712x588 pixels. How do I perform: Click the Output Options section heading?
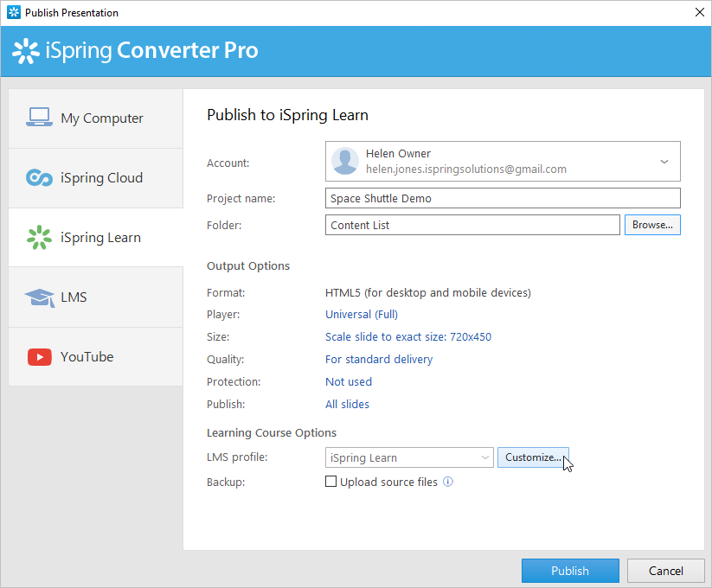click(x=248, y=265)
